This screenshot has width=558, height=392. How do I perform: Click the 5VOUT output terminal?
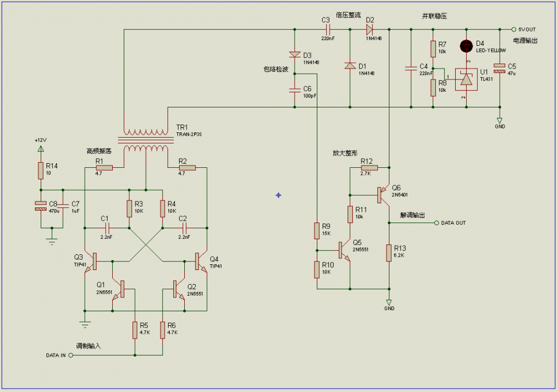513,29
